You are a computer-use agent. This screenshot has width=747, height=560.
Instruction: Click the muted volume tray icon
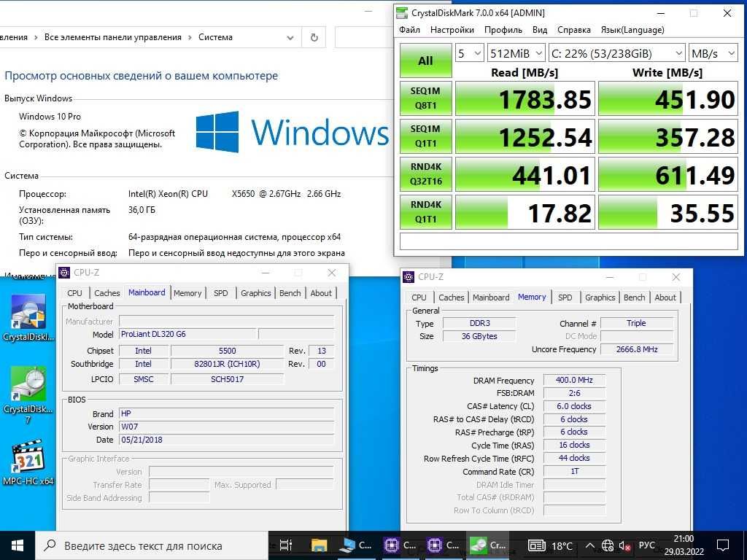(624, 545)
